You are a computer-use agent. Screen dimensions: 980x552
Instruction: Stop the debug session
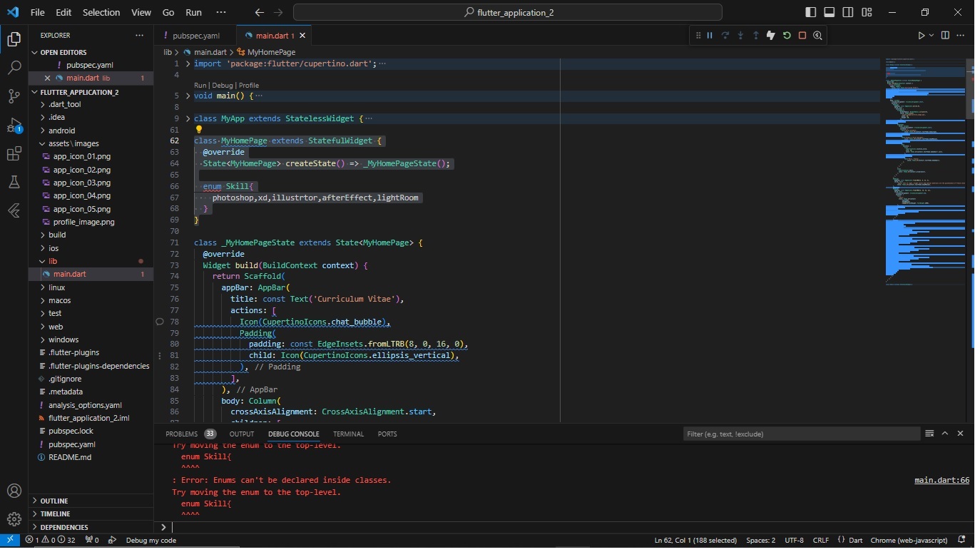[802, 36]
